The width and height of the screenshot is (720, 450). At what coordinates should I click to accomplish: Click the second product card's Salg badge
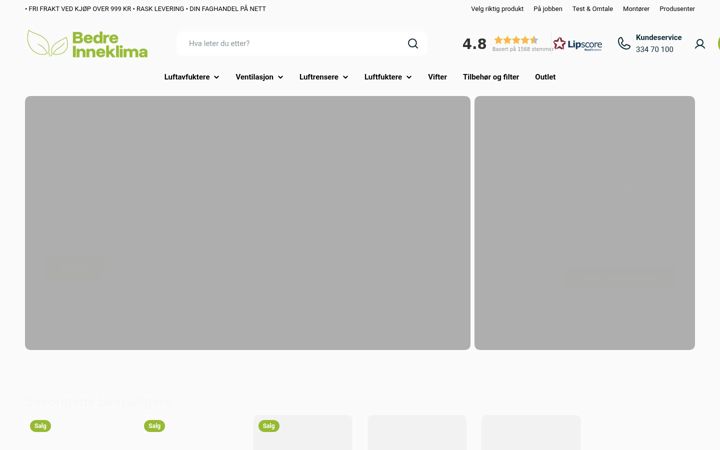tap(154, 426)
